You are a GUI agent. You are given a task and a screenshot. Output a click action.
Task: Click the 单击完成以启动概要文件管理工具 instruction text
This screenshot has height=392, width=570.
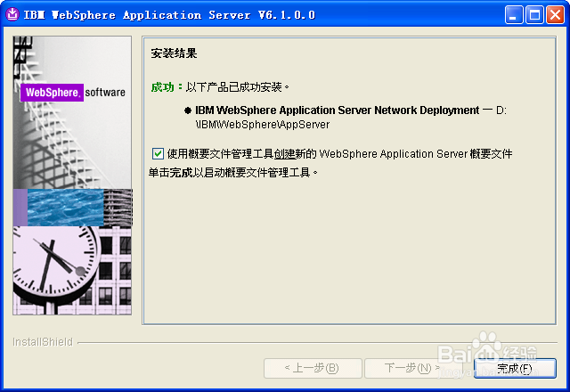[232, 172]
